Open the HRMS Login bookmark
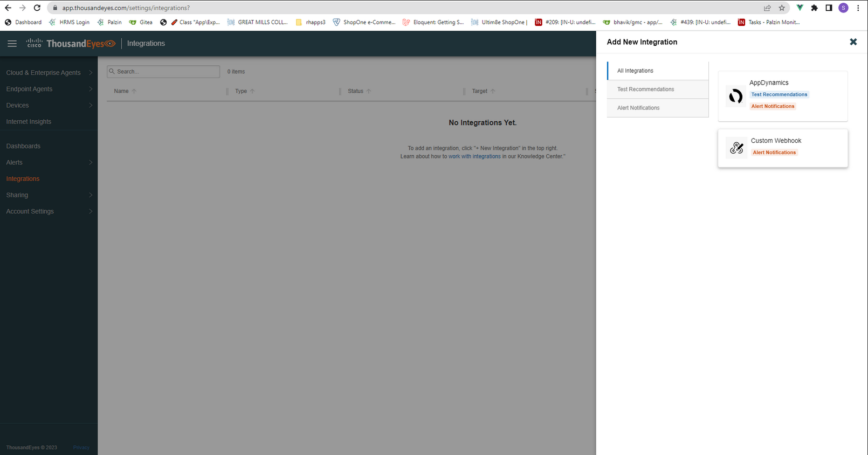The image size is (868, 455). (69, 23)
